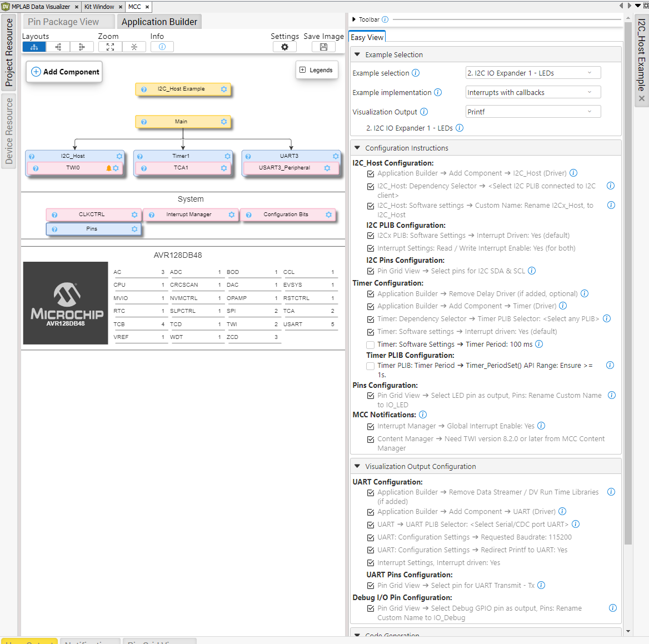
Task: Toggle Remove Delay Driver checkbox
Action: 371,294
